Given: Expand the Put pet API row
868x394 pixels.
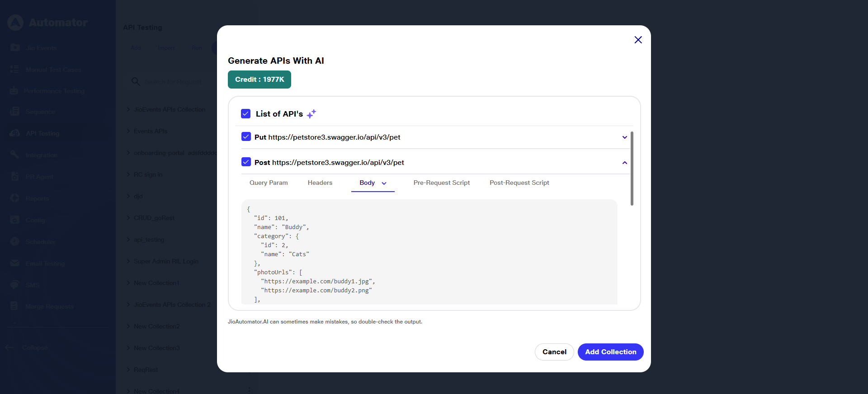Looking at the screenshot, I should (x=624, y=137).
